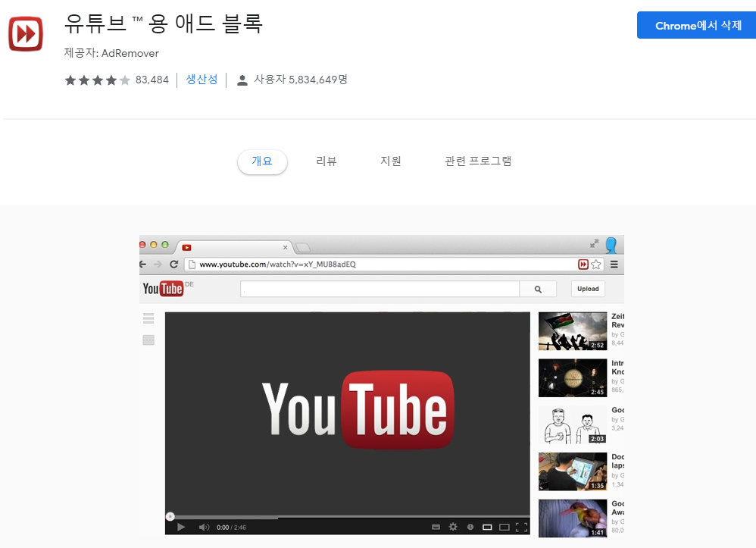Open the 1:35 tablet drawing thumbnail
This screenshot has width=756, height=548.
coord(573,471)
